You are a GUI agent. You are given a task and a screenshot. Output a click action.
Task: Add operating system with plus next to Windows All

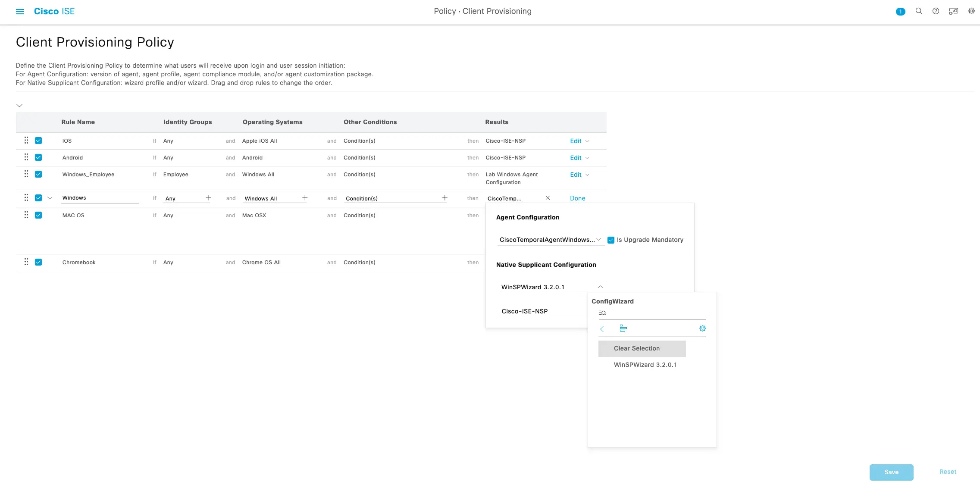tap(305, 198)
